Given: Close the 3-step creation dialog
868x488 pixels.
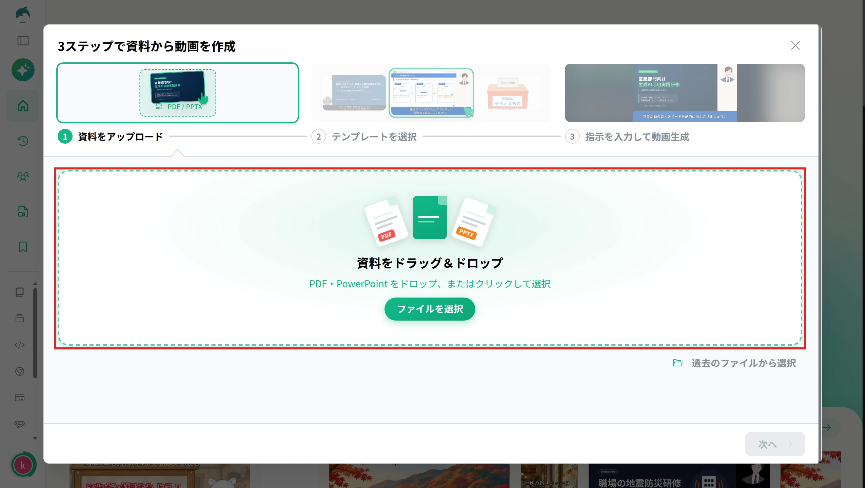Looking at the screenshot, I should [x=795, y=45].
